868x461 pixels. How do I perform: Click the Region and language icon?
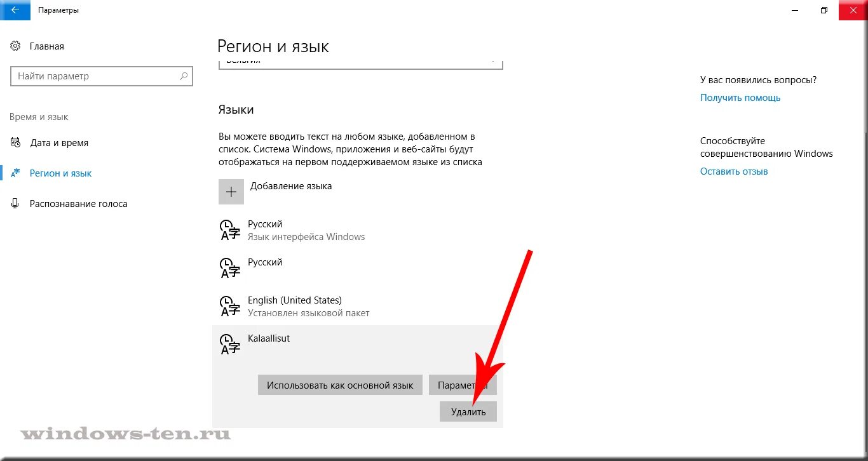point(15,173)
